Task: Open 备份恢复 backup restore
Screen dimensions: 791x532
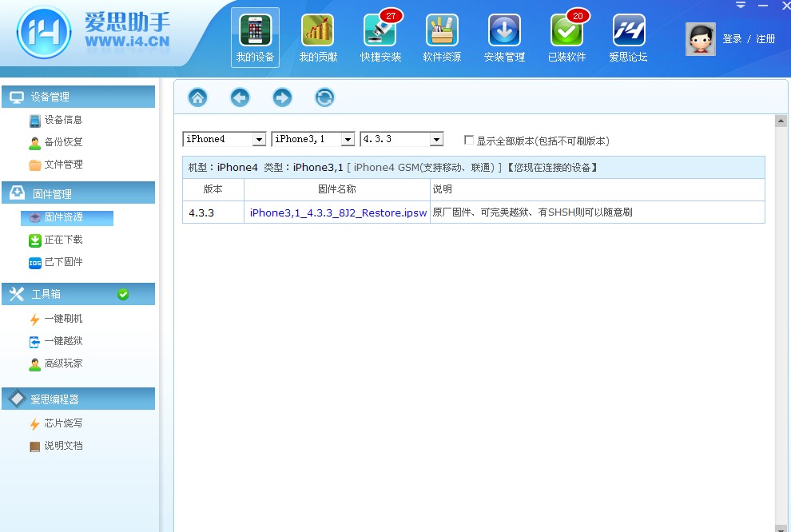Action: pyautogui.click(x=63, y=142)
